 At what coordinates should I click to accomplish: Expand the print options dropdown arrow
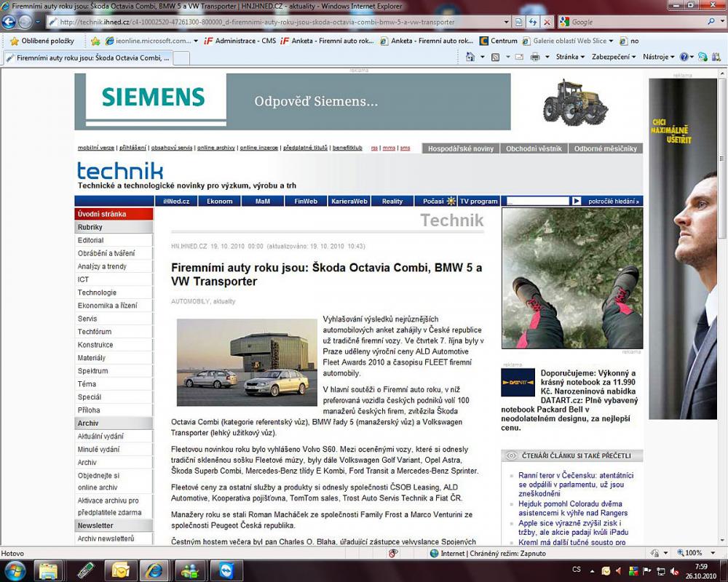pos(547,57)
